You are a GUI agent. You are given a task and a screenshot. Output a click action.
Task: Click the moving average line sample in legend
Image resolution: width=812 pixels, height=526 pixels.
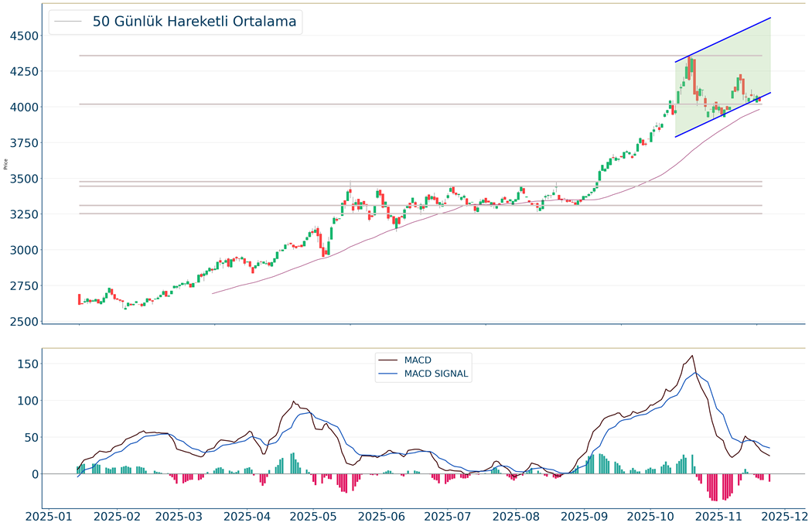tap(68, 22)
